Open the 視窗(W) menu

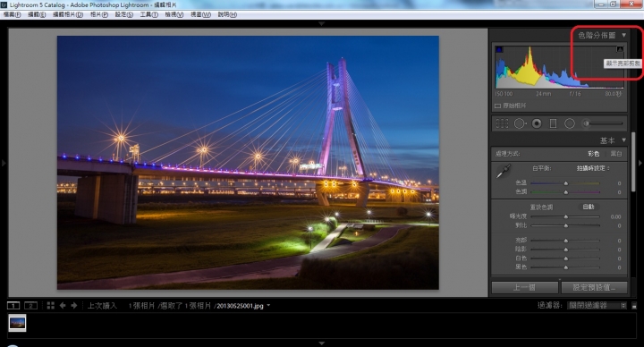tap(200, 14)
